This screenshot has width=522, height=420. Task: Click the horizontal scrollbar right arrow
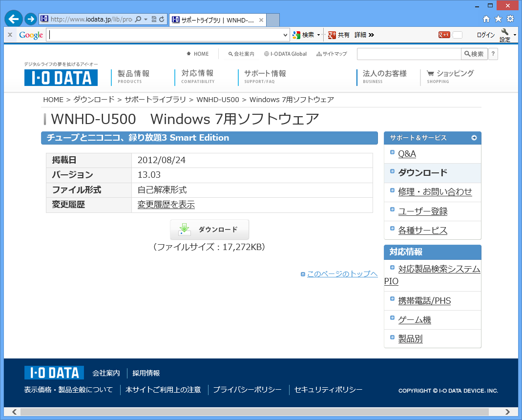(x=507, y=412)
